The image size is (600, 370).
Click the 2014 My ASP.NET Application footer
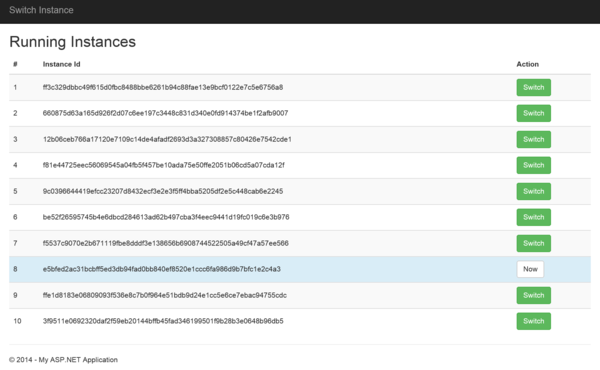tap(64, 360)
